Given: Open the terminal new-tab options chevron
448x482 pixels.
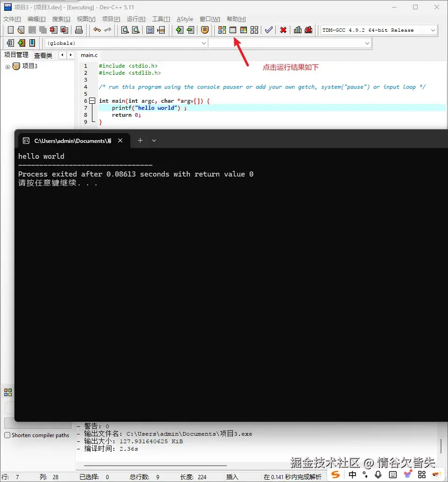Looking at the screenshot, I should click(154, 141).
